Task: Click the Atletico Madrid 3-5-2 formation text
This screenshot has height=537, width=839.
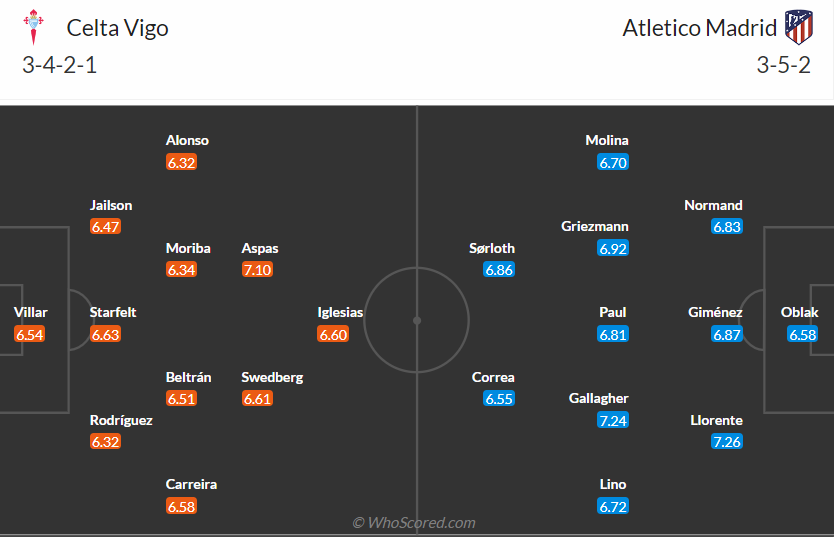Action: pos(781,66)
